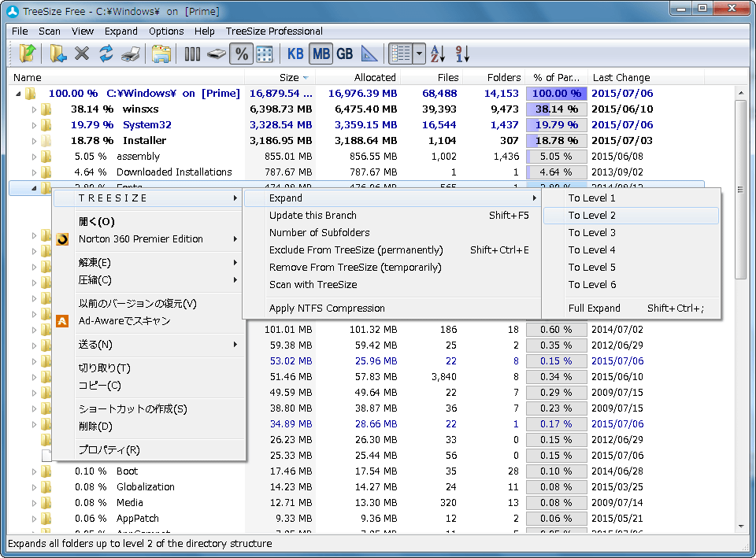Viewport: 756px width, 558px height.
Task: Click the Stop scan X icon
Action: pyautogui.click(x=82, y=54)
